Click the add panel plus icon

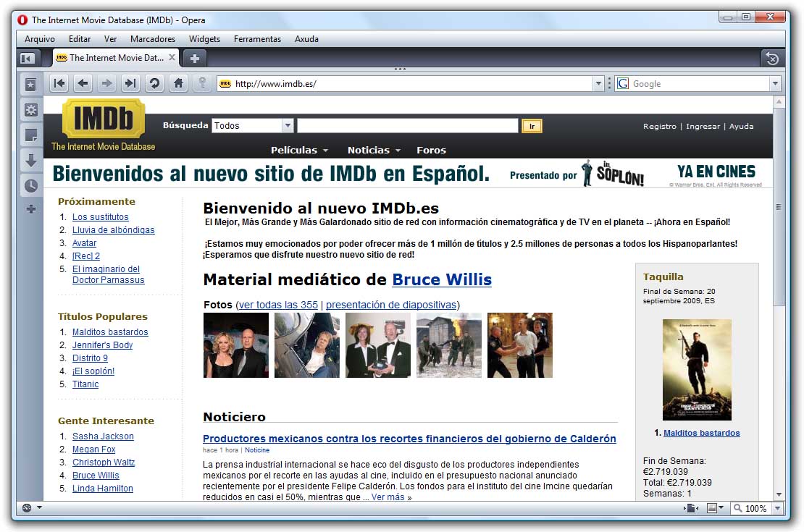click(x=30, y=209)
